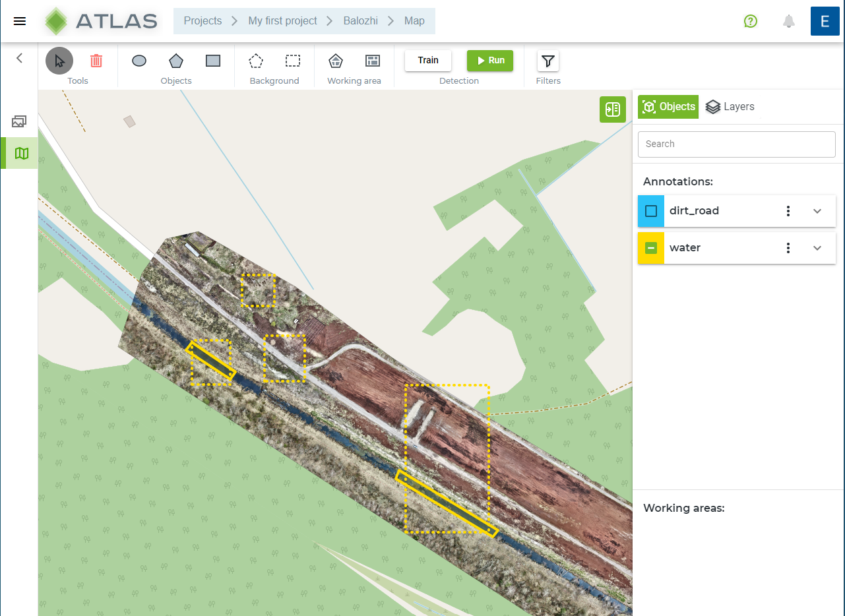Switch to the Layers tab

click(x=730, y=107)
